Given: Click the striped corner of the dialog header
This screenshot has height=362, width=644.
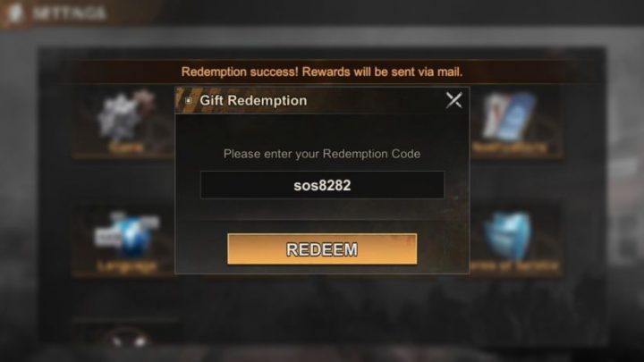Looking at the screenshot, I should click(183, 100).
